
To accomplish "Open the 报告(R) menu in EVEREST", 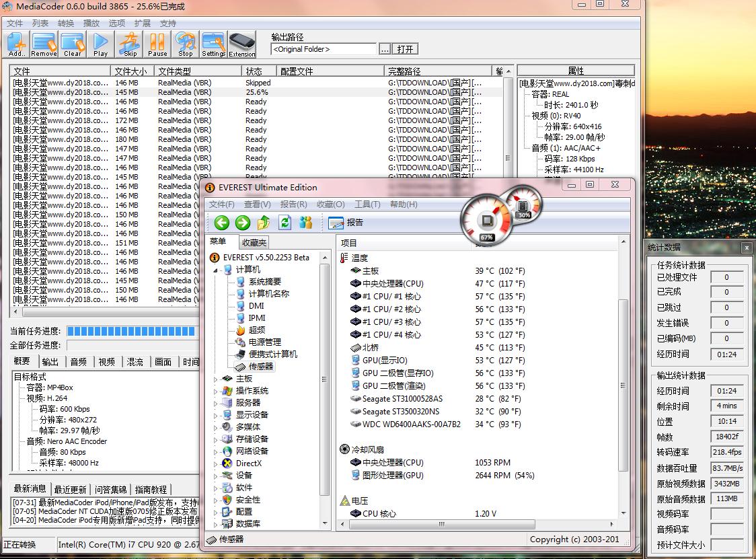I will [293, 204].
